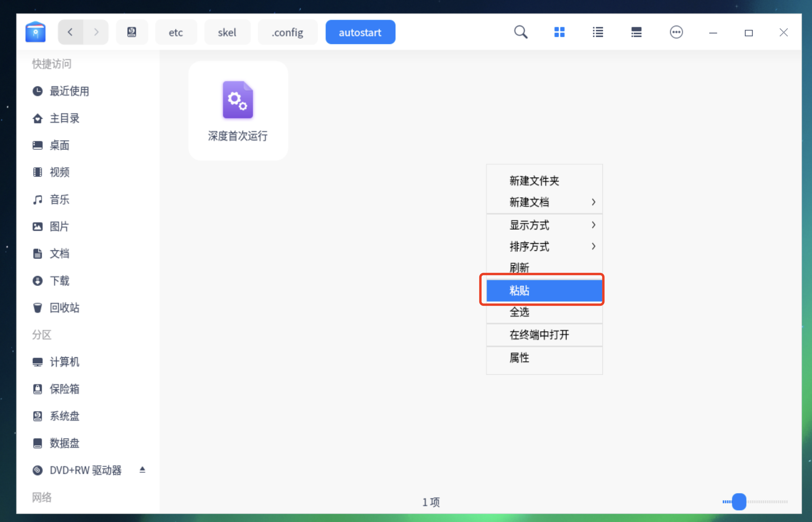The height and width of the screenshot is (522, 812).
Task: Open 系统盘 in sidebar
Action: (x=88, y=416)
